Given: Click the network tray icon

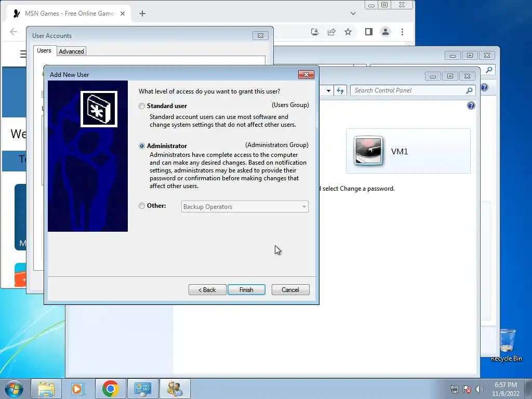Looking at the screenshot, I should [454, 389].
